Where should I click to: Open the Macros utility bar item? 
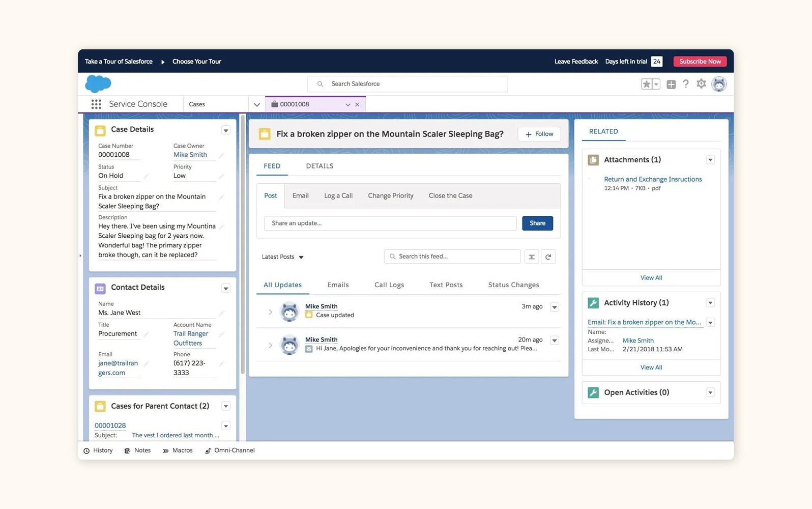pos(178,450)
